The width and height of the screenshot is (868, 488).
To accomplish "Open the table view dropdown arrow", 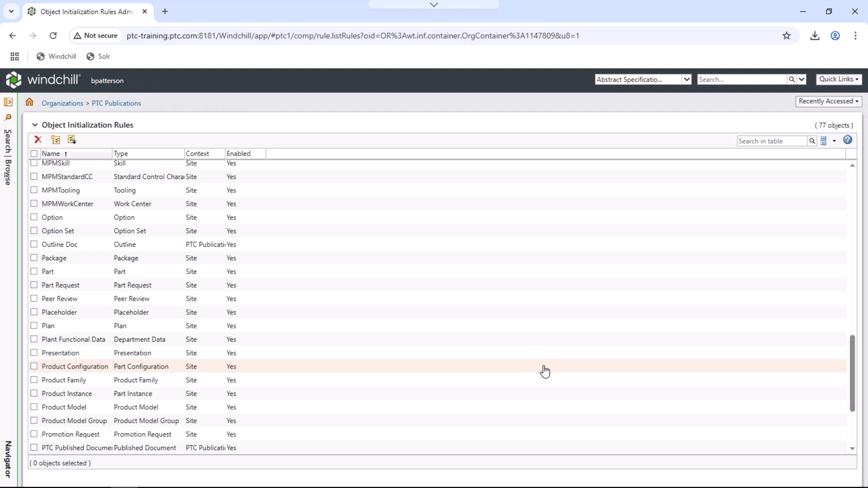I will [834, 141].
